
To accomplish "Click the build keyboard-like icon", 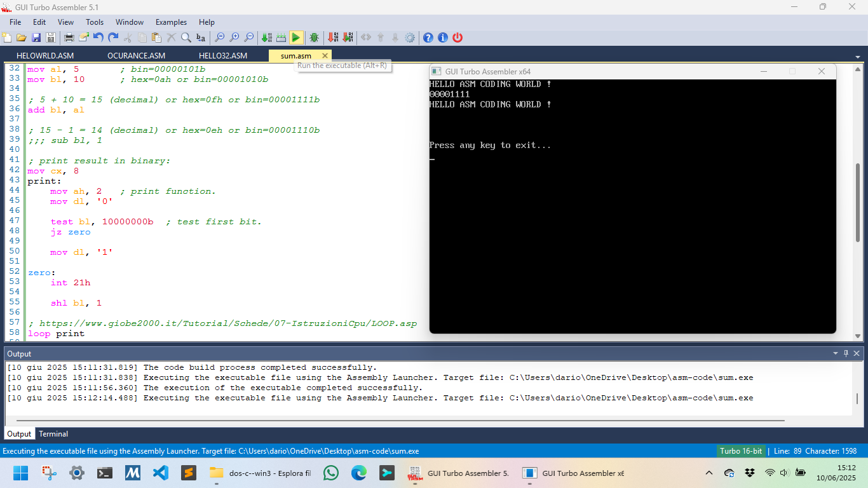I will click(x=281, y=37).
